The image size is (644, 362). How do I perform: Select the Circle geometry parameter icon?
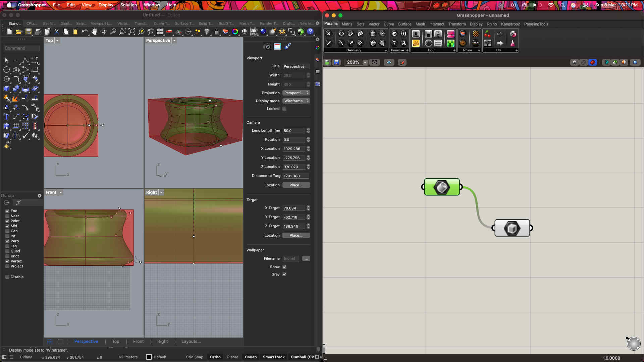[x=341, y=34]
